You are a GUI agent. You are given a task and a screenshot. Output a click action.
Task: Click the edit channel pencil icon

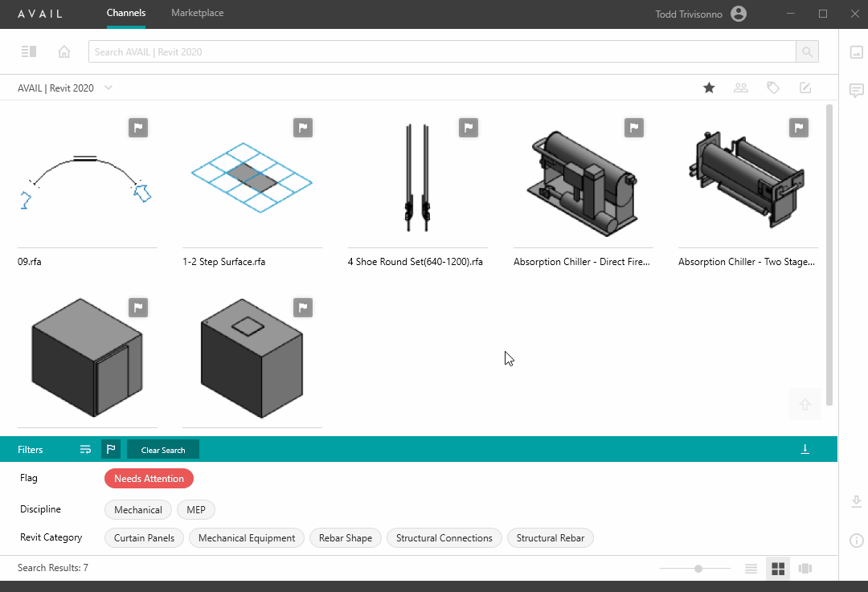tap(805, 88)
